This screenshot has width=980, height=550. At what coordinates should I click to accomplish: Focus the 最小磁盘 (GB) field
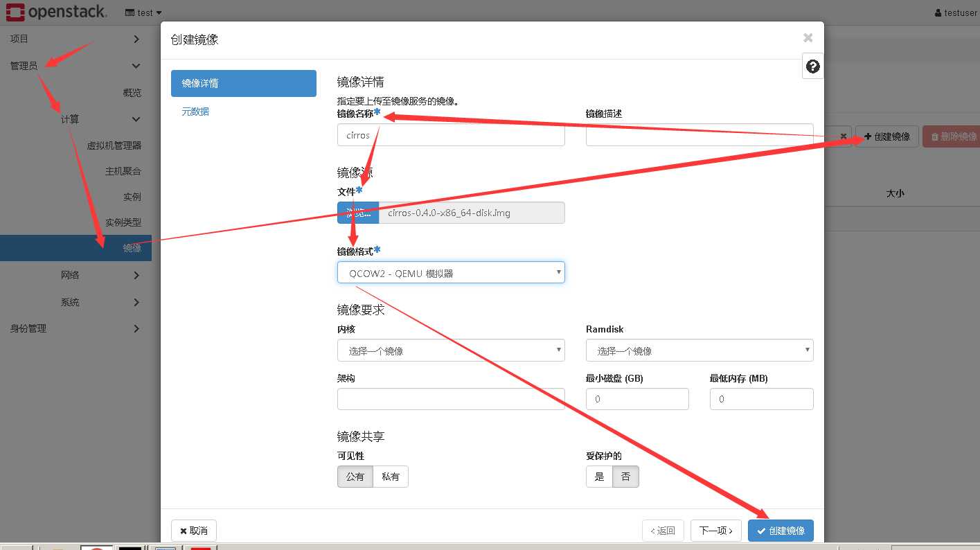[x=637, y=399]
